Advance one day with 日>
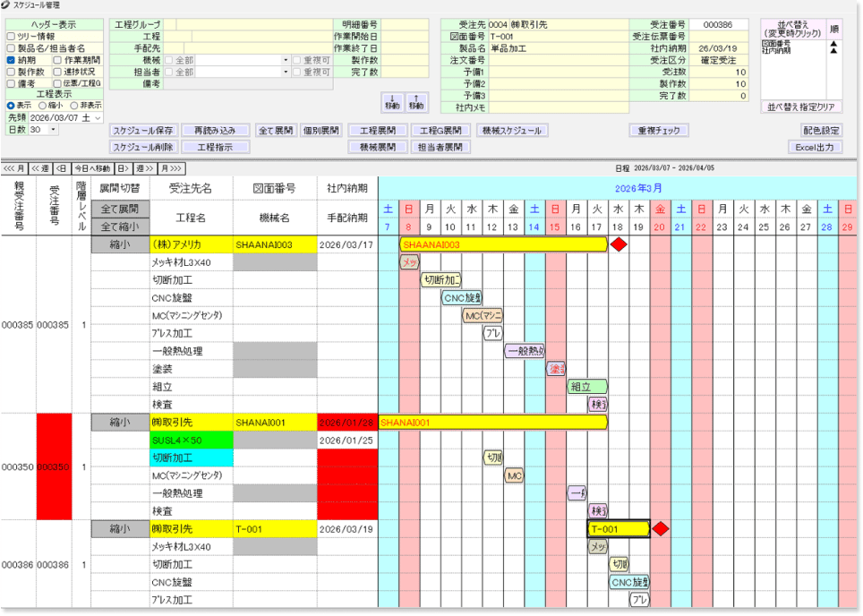 point(124,168)
